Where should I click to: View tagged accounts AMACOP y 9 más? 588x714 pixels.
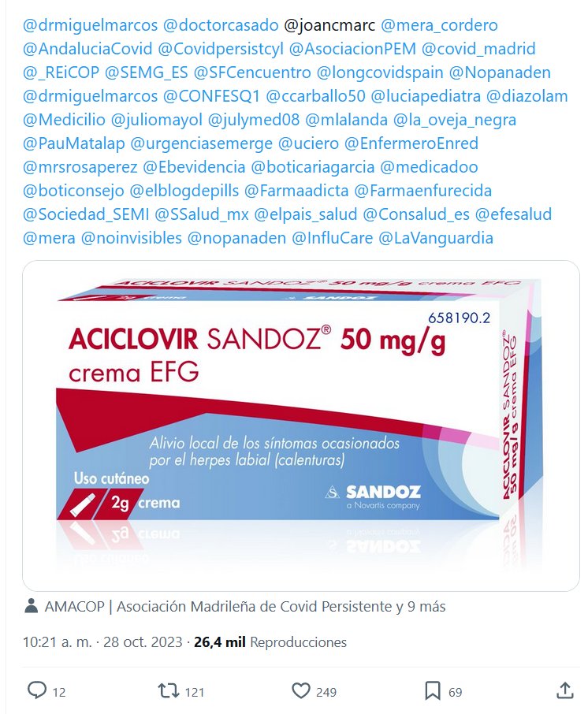245,607
